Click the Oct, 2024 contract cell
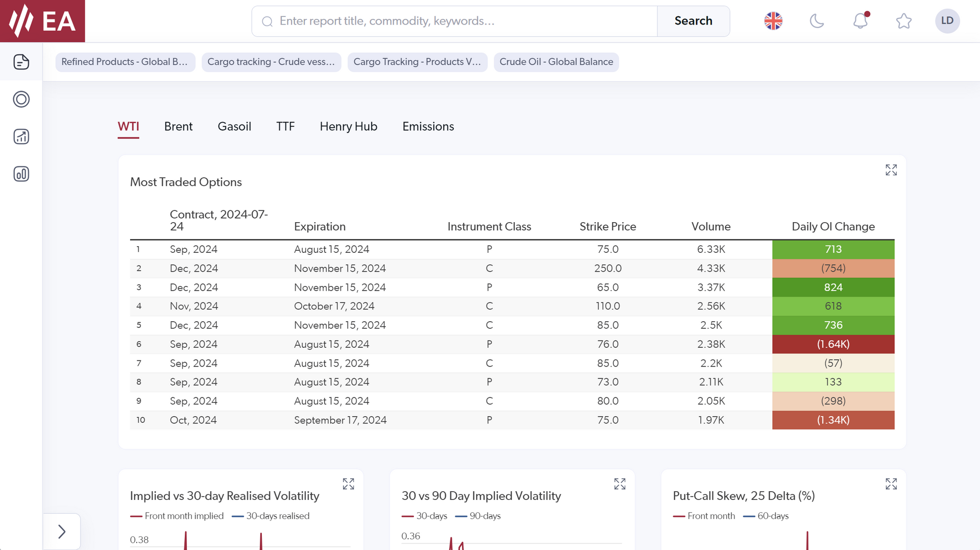This screenshot has height=550, width=980. pos(193,420)
